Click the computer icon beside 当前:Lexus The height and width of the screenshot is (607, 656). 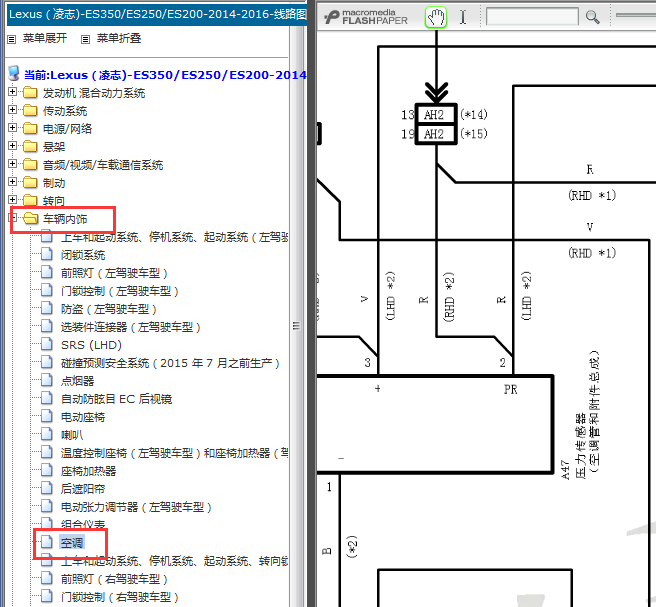point(14,73)
